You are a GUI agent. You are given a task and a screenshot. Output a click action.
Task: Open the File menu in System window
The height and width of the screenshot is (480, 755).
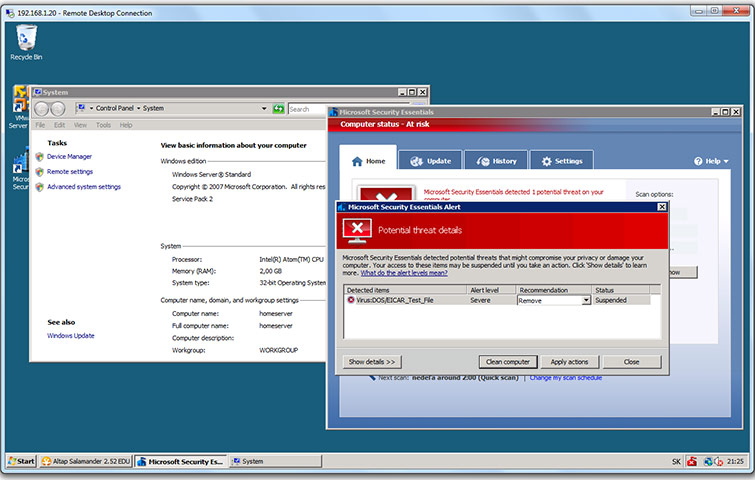pyautogui.click(x=40, y=125)
